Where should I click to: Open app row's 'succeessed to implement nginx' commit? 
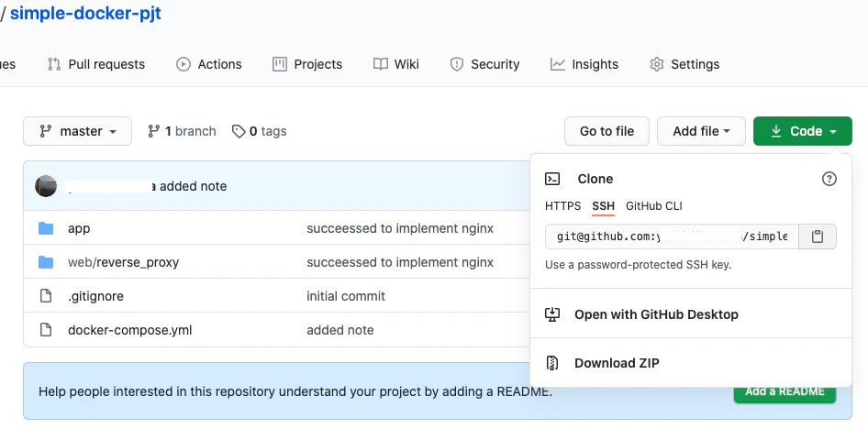point(400,228)
